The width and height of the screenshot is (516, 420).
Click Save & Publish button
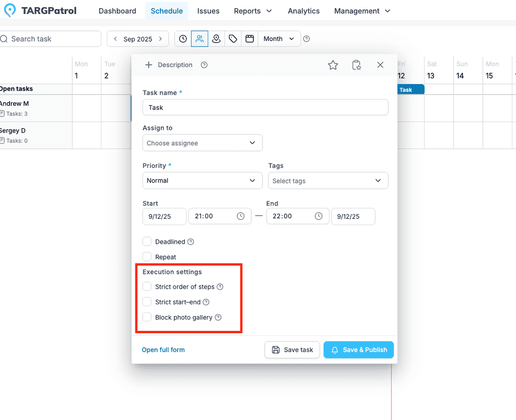(x=358, y=349)
